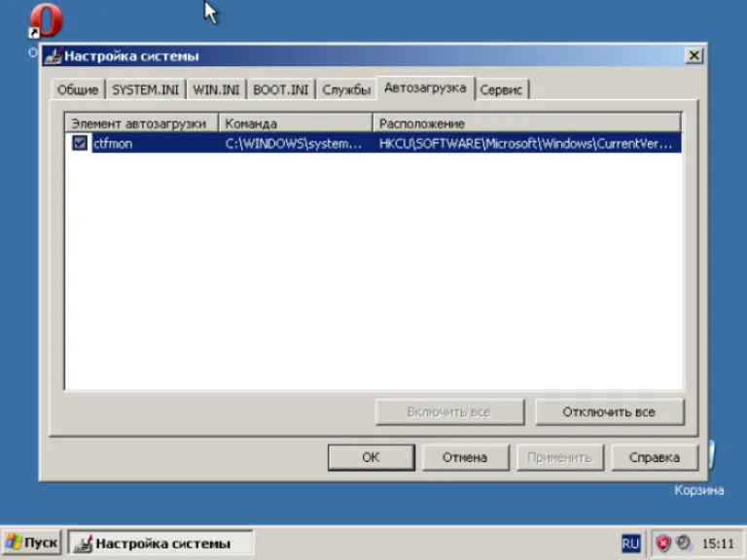Switch to the WIN.INI tab
Image resolution: width=747 pixels, height=560 pixels.
tap(216, 89)
